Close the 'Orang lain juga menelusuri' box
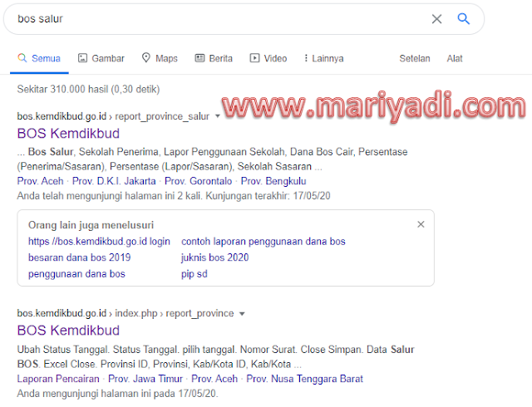This screenshot has height=407, width=532. (x=421, y=224)
